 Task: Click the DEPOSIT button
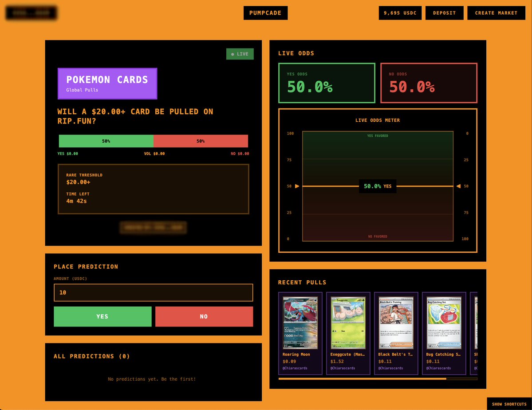444,13
